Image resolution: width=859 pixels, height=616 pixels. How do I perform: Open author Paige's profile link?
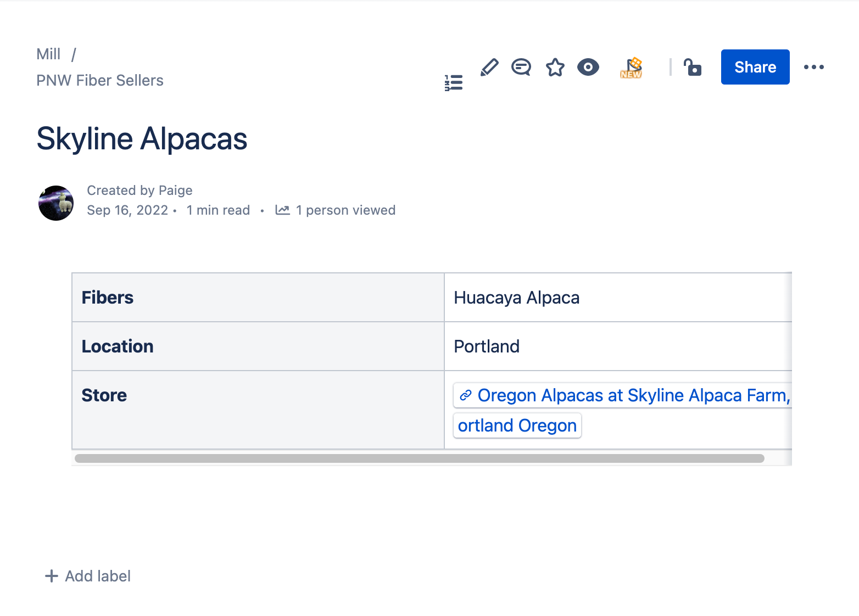(175, 191)
